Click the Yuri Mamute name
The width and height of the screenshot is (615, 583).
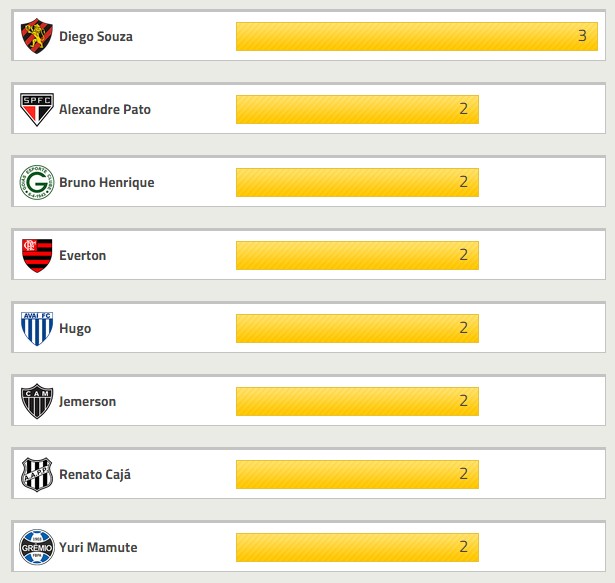tap(98, 548)
